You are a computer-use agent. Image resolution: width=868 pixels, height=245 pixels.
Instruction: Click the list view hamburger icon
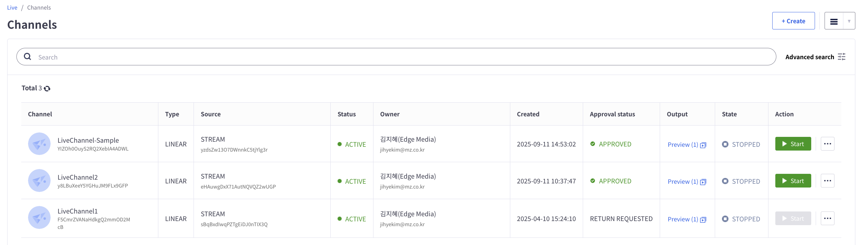pyautogui.click(x=834, y=22)
